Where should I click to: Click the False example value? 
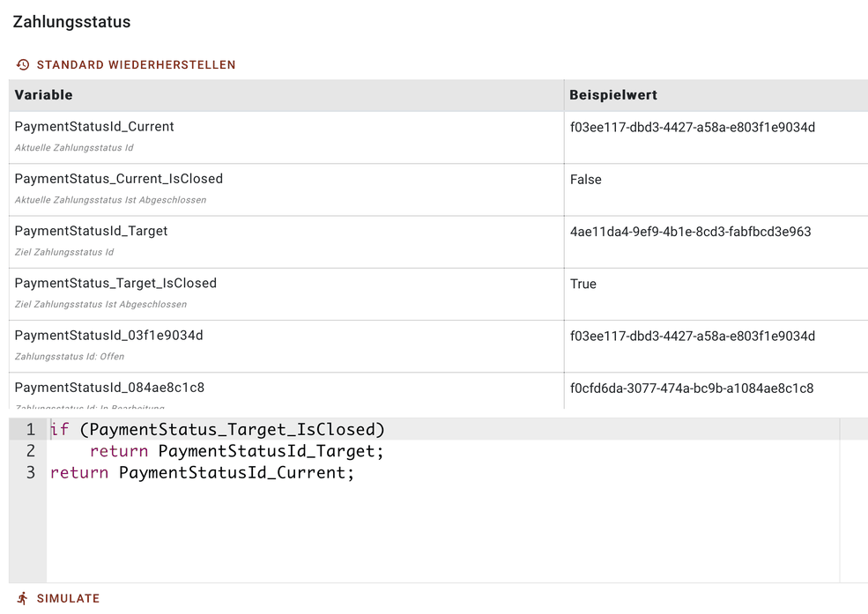[x=586, y=180]
